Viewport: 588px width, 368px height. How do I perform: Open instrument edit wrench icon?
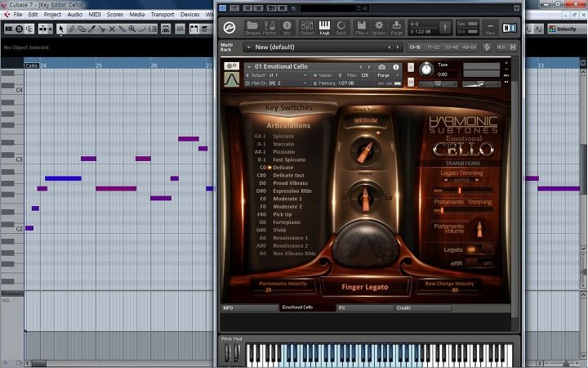[x=231, y=66]
